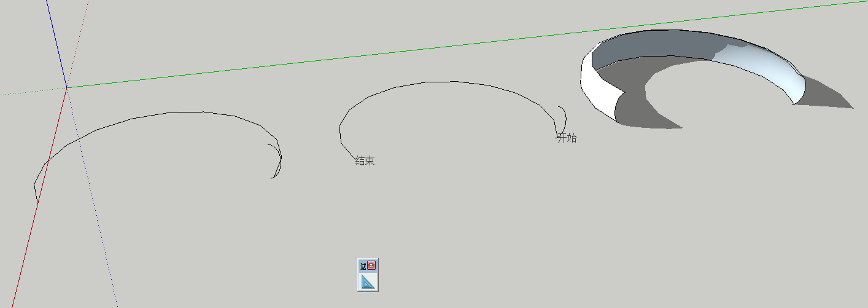868x308 pixels.
Task: Click the solid blue vertical axis
Action: coord(56,44)
